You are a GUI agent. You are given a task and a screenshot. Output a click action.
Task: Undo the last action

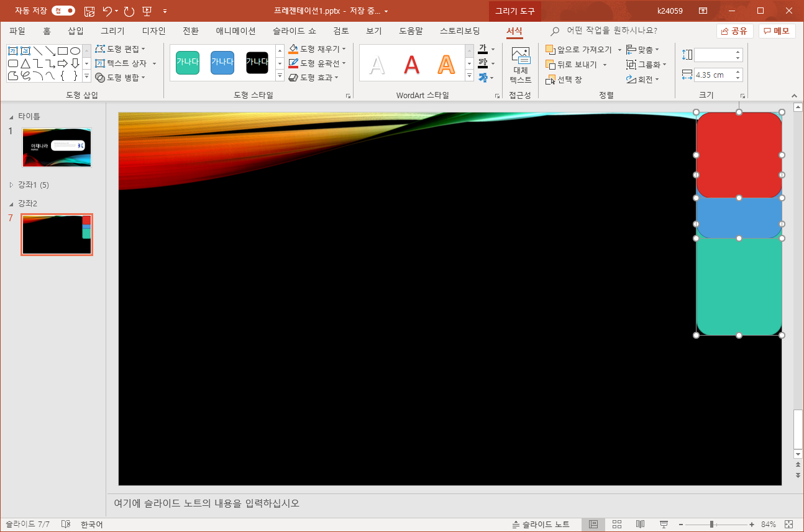click(x=107, y=11)
